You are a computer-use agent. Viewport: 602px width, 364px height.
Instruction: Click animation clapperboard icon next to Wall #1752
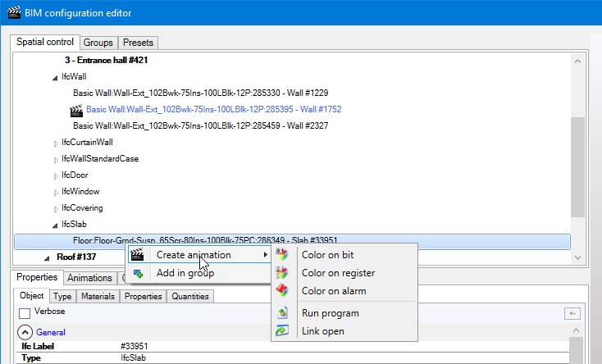tap(77, 110)
